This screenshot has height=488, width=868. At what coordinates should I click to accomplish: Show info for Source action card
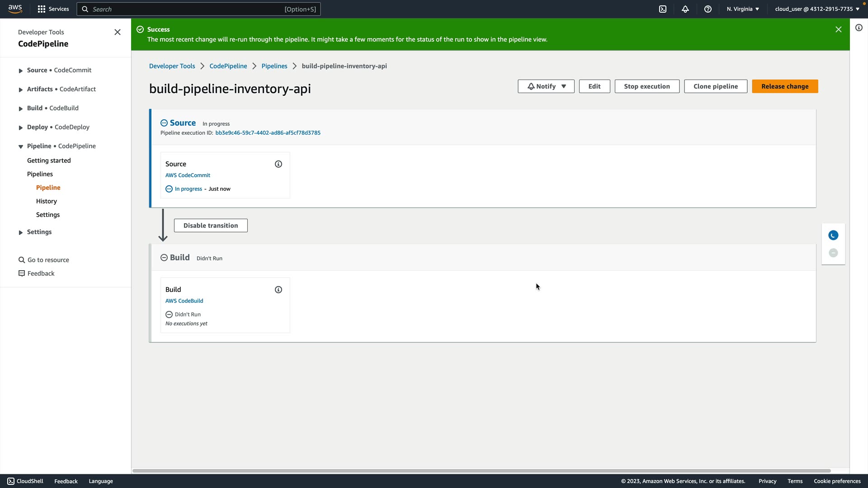click(278, 164)
